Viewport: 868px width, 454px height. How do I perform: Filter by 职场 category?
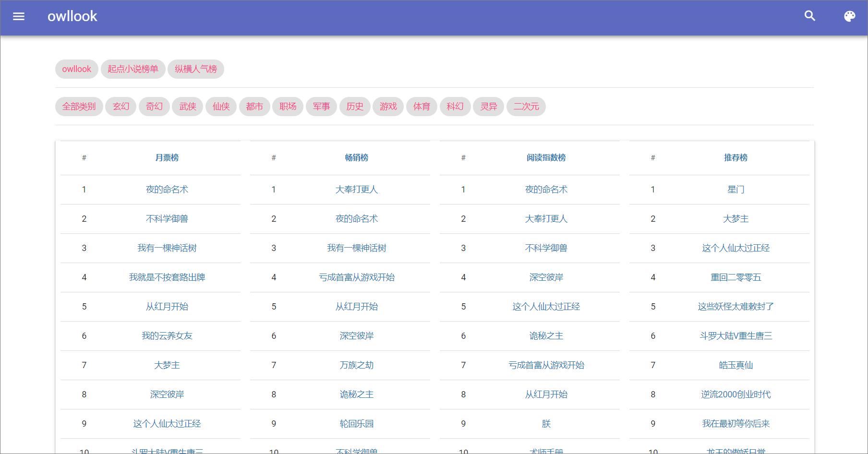tap(288, 107)
